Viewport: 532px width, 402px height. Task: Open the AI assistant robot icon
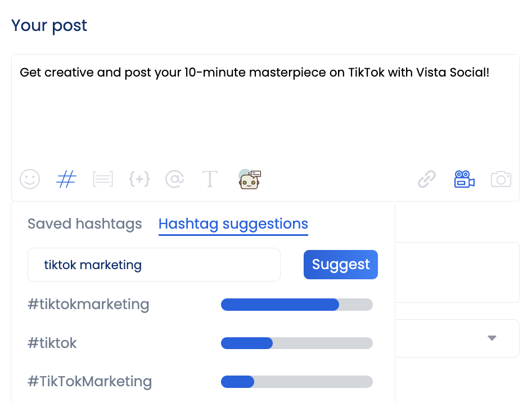tap(249, 179)
